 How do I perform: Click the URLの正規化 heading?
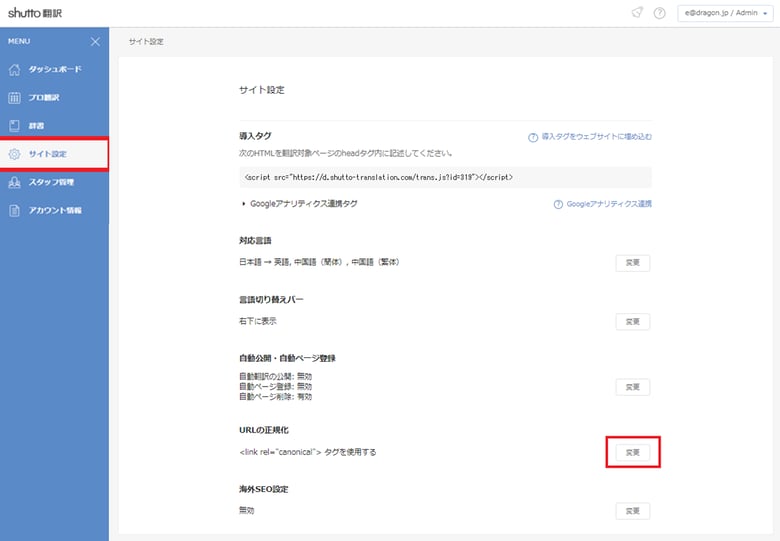(x=264, y=430)
